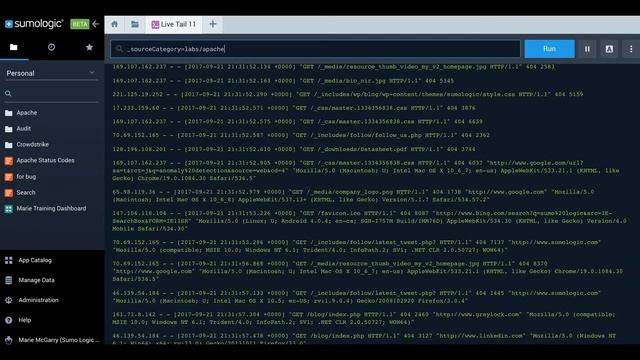Show the Library folder view in sidebar
Image resolution: width=640 pixels, height=360 pixels.
14,47
